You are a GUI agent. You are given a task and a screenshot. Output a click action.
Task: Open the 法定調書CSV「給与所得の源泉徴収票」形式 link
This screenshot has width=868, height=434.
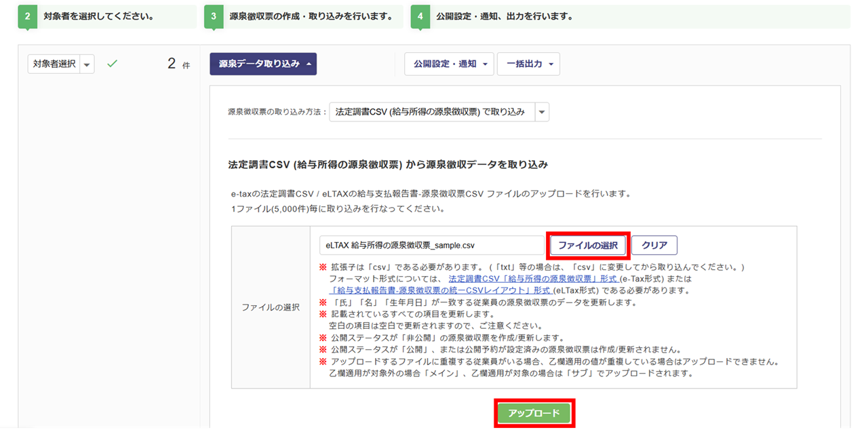pyautogui.click(x=532, y=279)
